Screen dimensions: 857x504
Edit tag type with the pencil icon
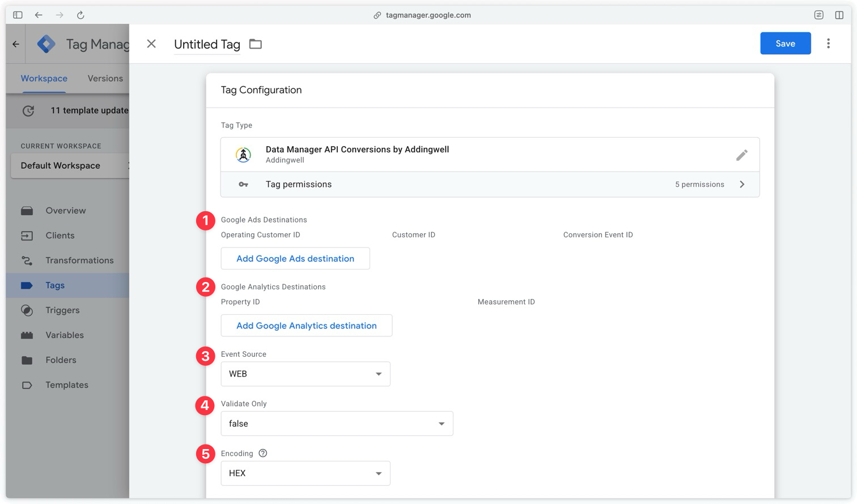click(x=741, y=155)
